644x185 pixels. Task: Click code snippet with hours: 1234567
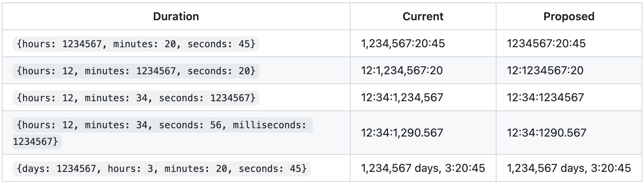pyautogui.click(x=136, y=44)
